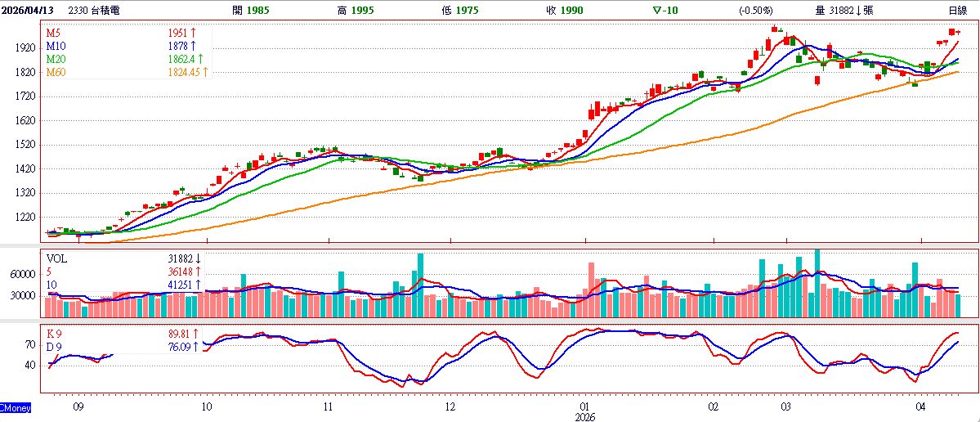The width and height of the screenshot is (980, 422).
Task: Click the down triangle price change indicator
Action: pyautogui.click(x=658, y=10)
